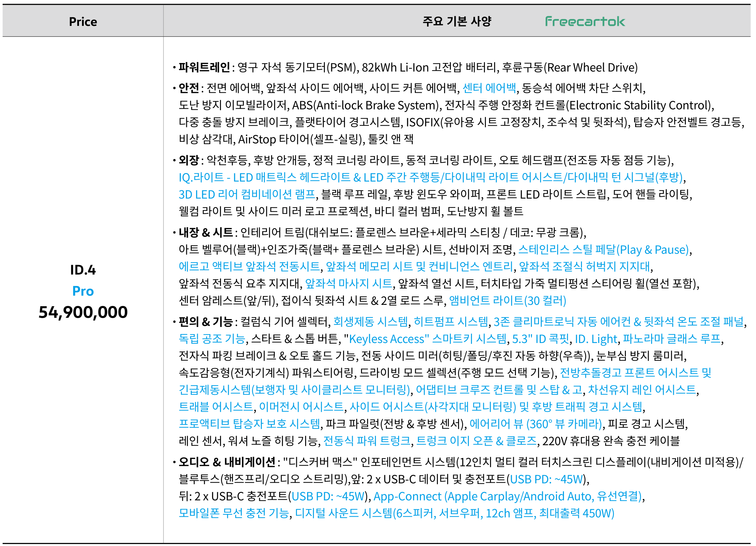Screen dimensions: 756x546
Task: Click the blue "파노라마 글래스 루프"
Action: pyautogui.click(x=672, y=339)
